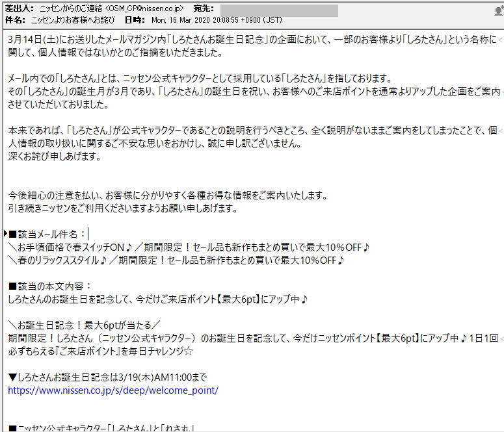Click the line ＼お誕生日記念！最大6ptが当たる／
This screenshot has height=432, width=504.
click(x=84, y=325)
